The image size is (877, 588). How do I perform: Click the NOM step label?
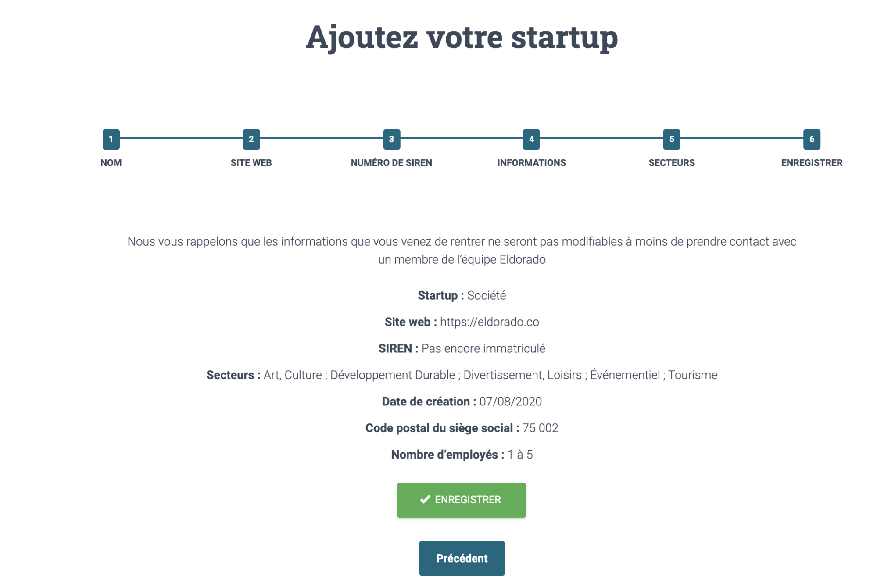[x=111, y=163]
